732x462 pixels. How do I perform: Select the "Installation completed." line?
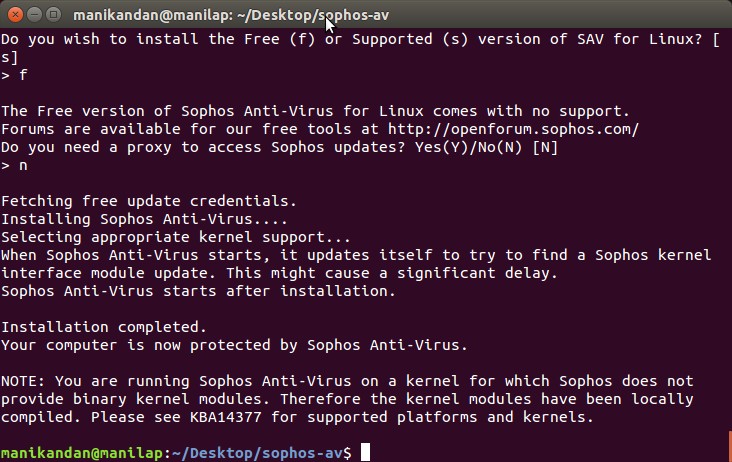[104, 327]
